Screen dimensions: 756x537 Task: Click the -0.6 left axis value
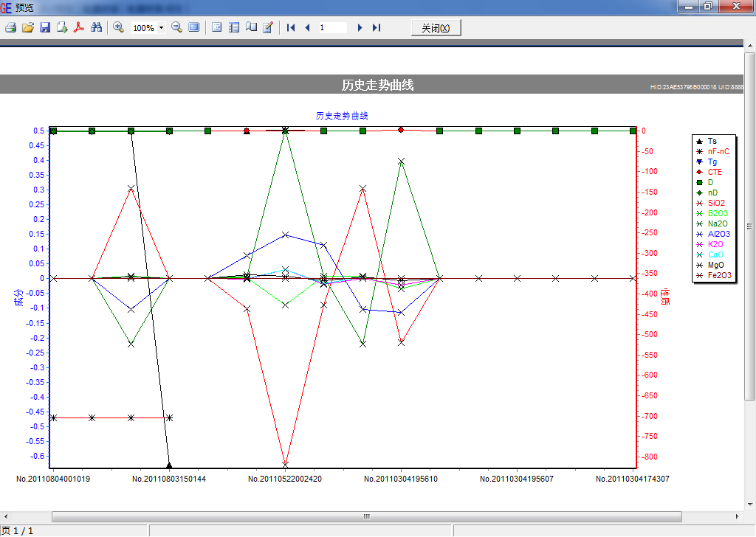37,456
